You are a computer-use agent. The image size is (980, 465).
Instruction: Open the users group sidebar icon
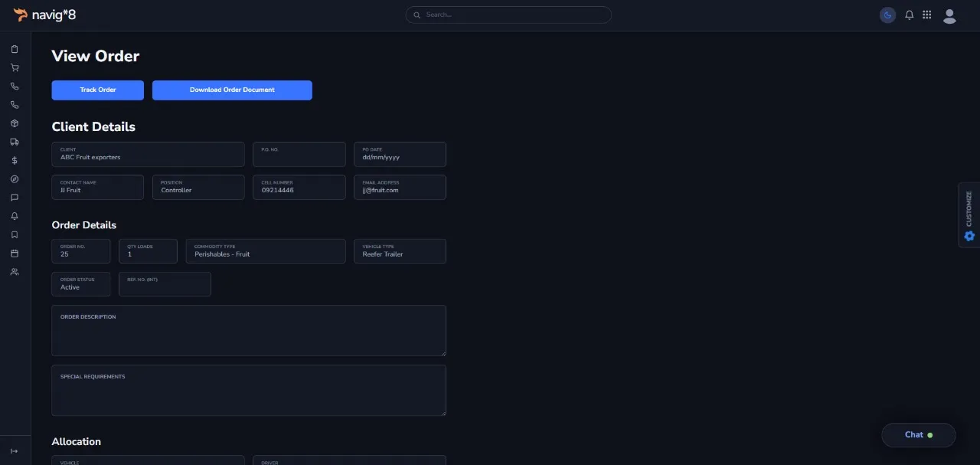15,272
